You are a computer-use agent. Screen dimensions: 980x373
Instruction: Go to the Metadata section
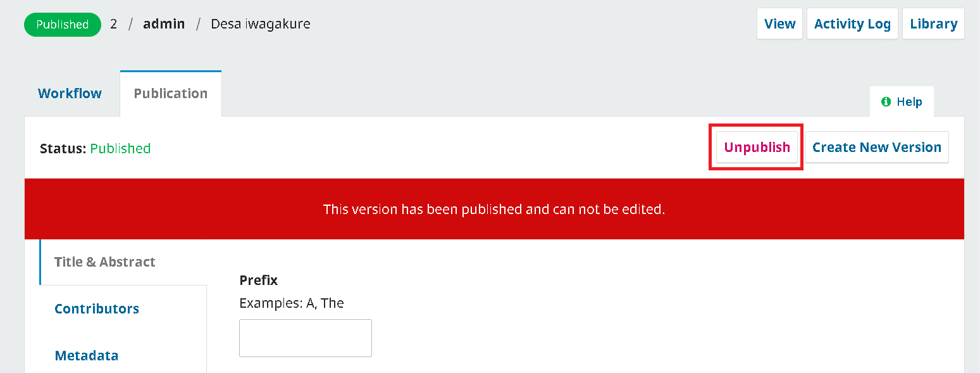click(x=87, y=356)
